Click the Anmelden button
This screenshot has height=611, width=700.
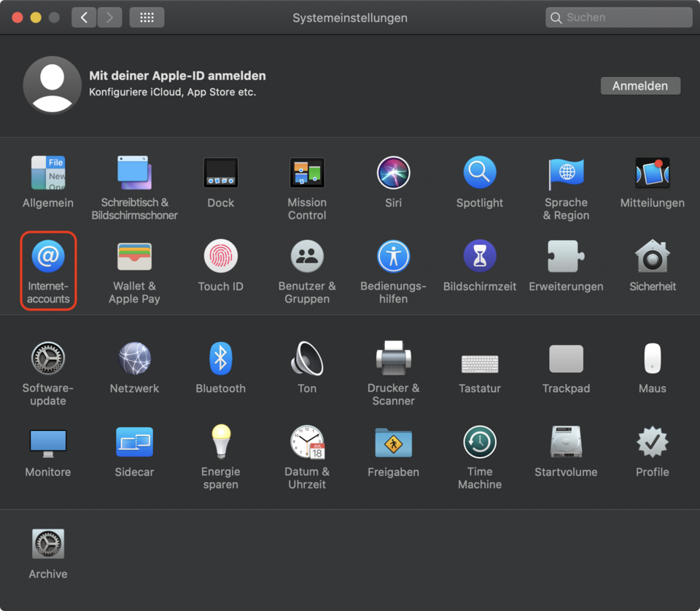pos(639,86)
